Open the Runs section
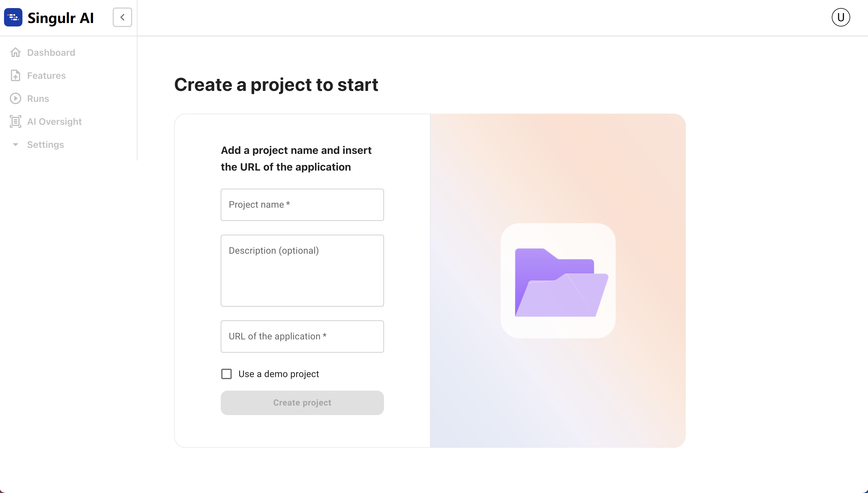The height and width of the screenshot is (493, 868). tap(38, 99)
